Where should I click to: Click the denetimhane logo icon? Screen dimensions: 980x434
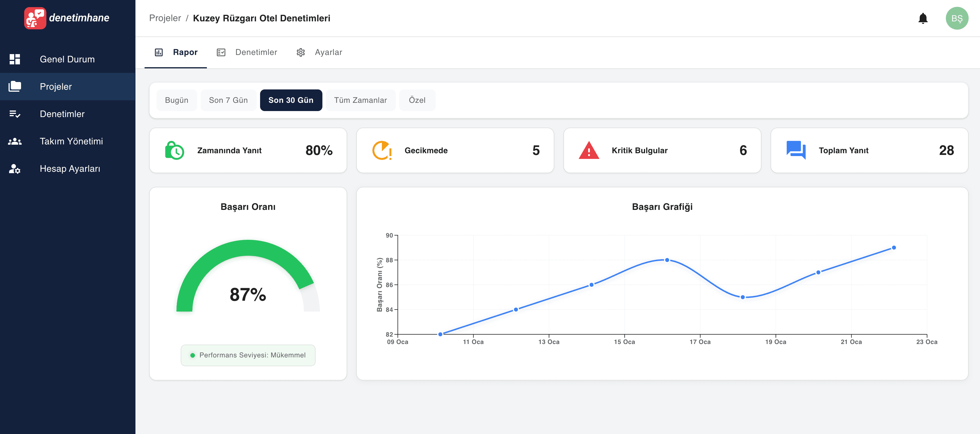coord(35,18)
